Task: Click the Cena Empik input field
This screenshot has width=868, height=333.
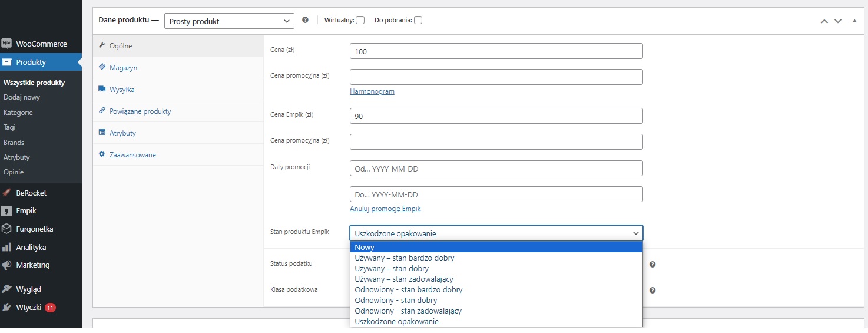Action: (496, 116)
